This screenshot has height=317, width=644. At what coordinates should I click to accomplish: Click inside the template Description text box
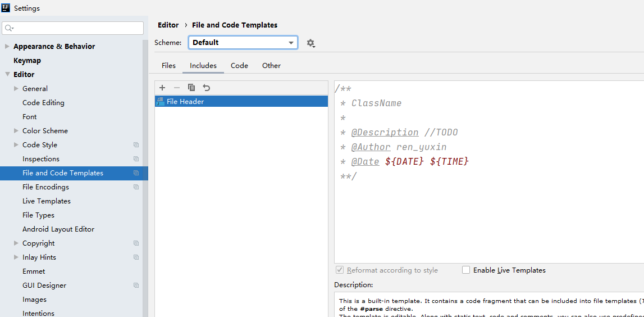[x=488, y=304]
